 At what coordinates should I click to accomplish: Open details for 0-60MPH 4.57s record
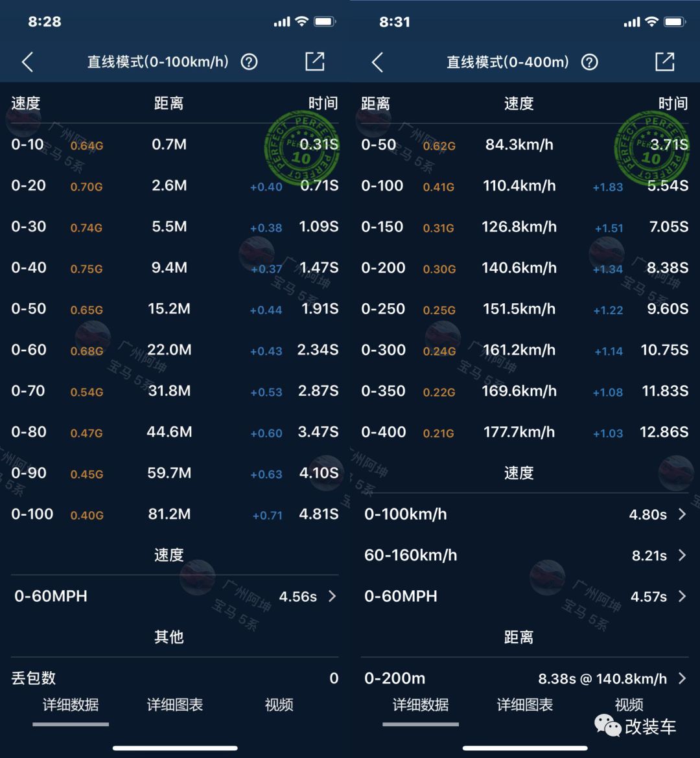(x=524, y=596)
